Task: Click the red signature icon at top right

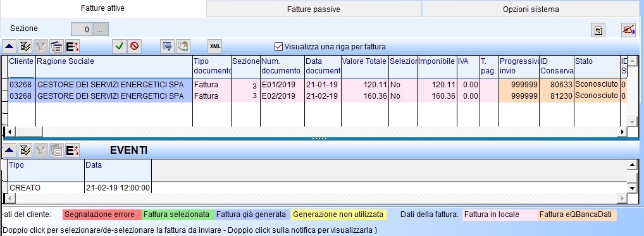Action: [628, 30]
